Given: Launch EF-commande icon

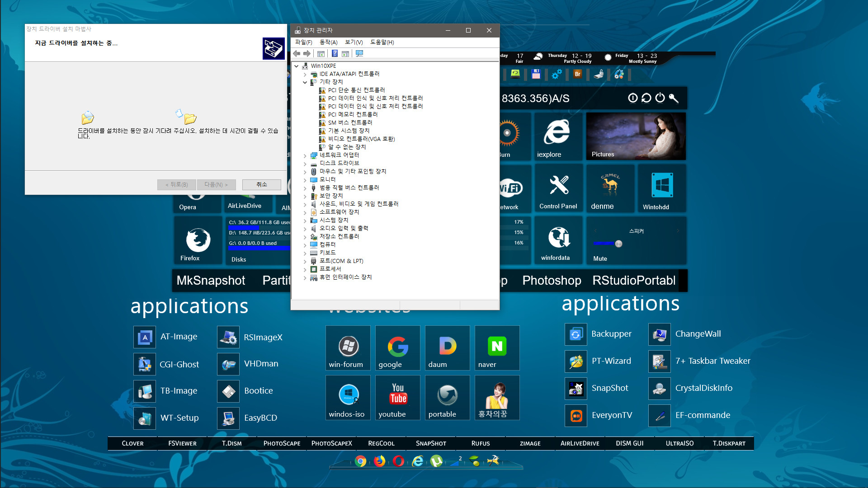Looking at the screenshot, I should pos(660,416).
